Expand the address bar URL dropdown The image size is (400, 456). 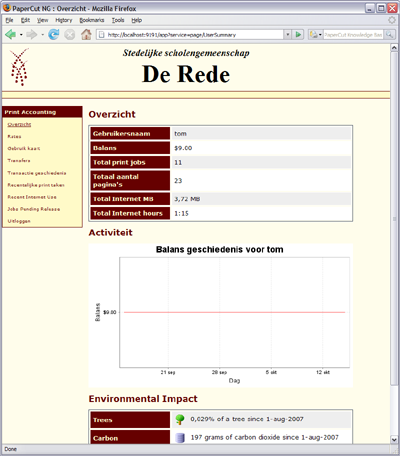tap(288, 35)
